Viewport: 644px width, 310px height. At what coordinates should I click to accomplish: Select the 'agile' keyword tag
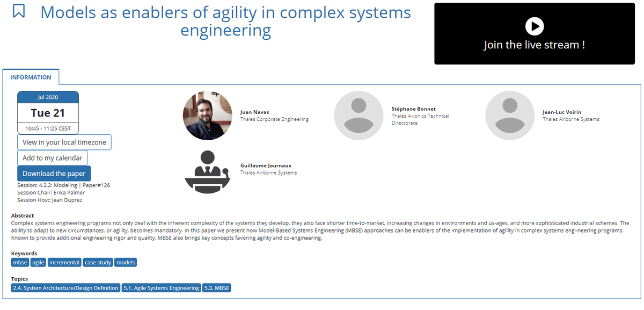coord(38,263)
